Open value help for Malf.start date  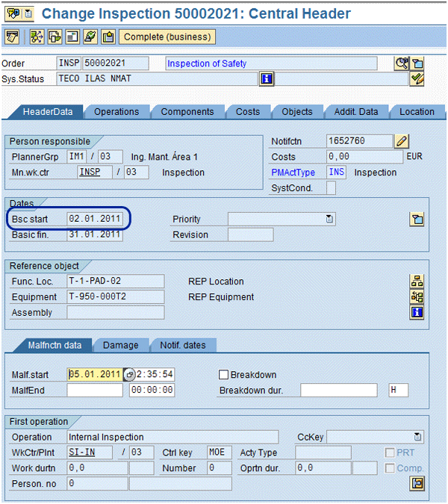[128, 375]
